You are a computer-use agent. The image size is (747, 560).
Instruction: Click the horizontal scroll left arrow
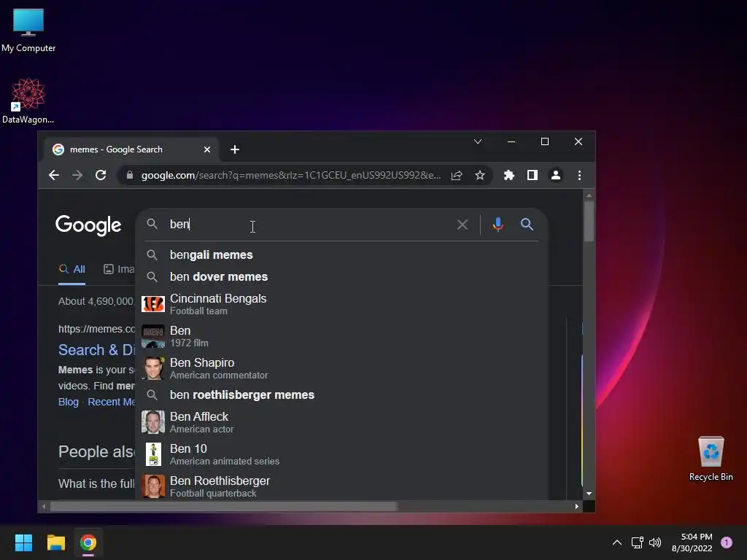coord(44,506)
